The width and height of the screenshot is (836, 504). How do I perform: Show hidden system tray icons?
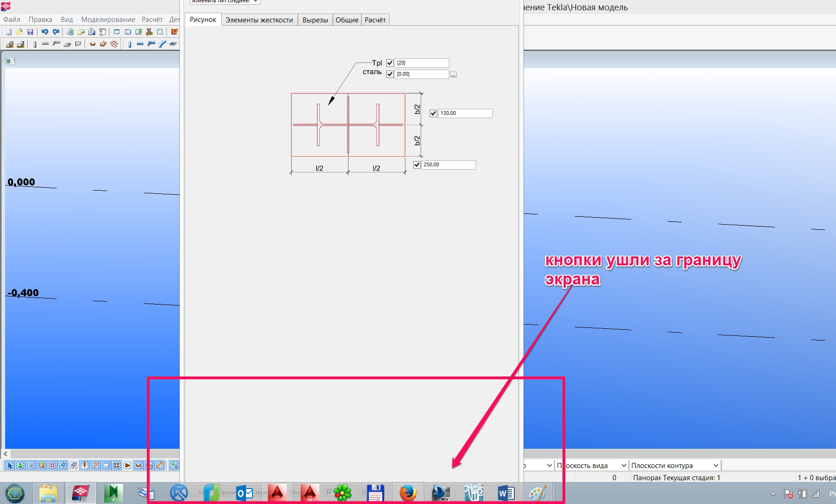[773, 493]
